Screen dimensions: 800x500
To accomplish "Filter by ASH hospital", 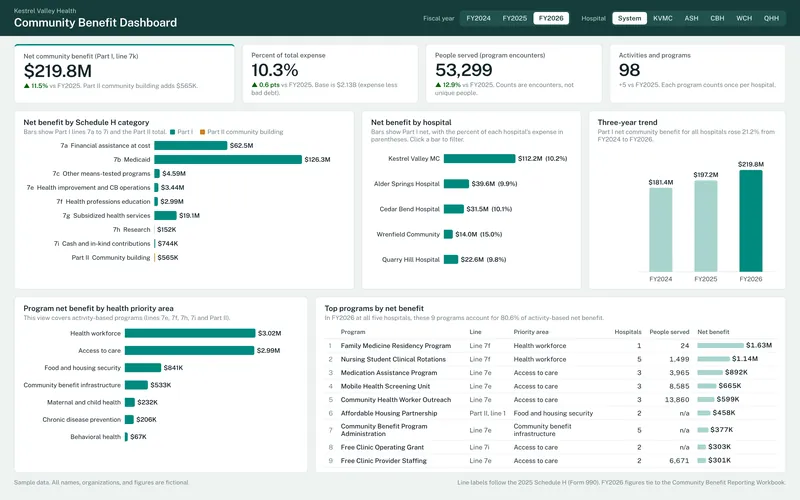I will click(x=691, y=18).
